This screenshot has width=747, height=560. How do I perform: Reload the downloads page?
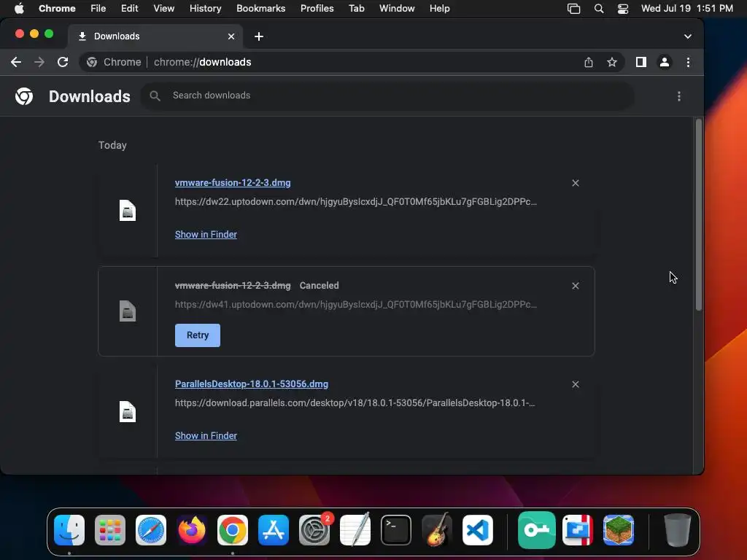coord(63,63)
